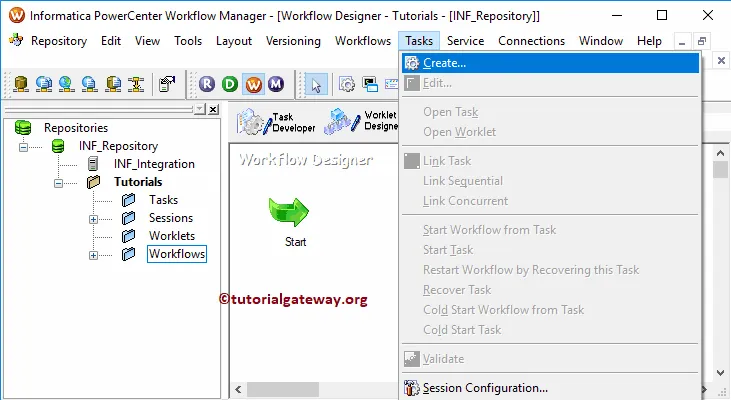Close the open Tasks menu
This screenshot has width=731, height=400.
[419, 41]
